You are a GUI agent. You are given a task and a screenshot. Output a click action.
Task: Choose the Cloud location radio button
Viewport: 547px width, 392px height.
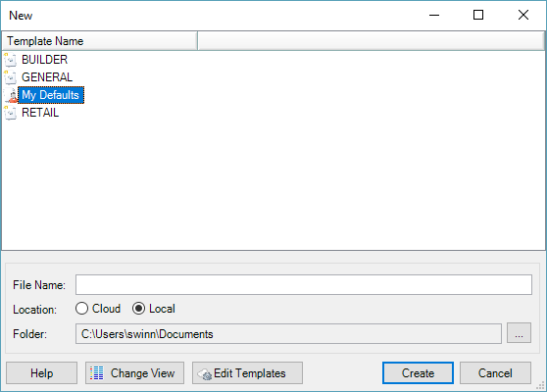click(x=81, y=309)
